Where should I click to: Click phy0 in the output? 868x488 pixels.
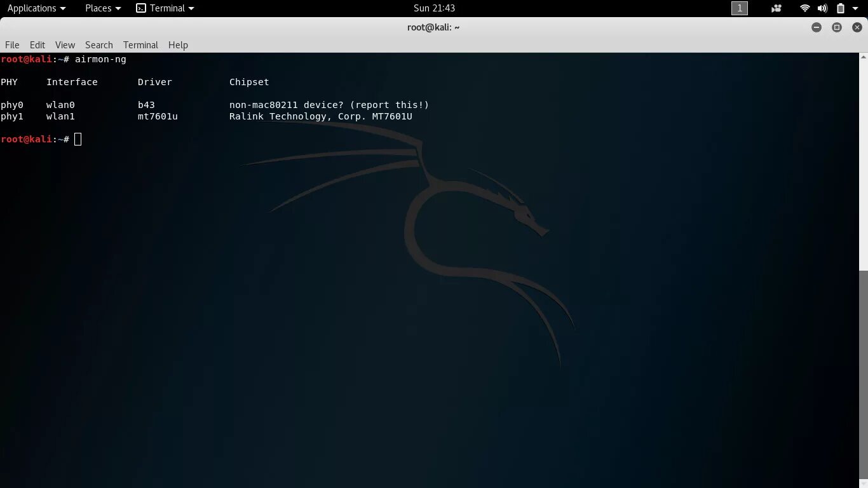coord(12,105)
